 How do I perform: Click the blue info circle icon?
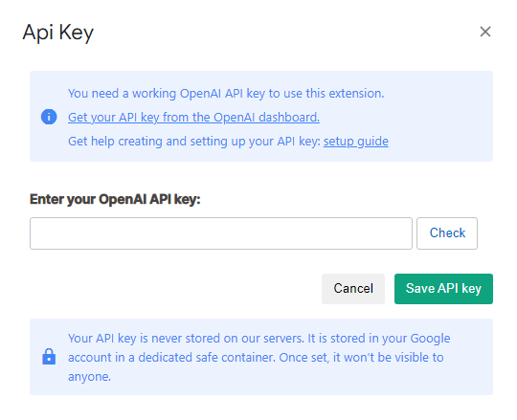coord(49,117)
